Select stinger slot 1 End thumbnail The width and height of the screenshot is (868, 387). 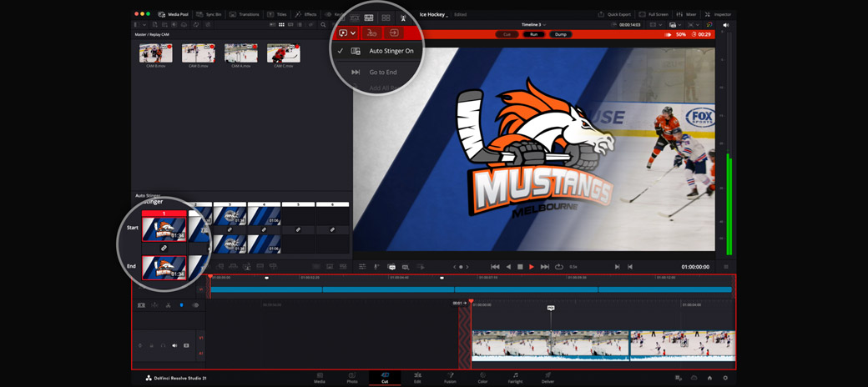point(164,268)
